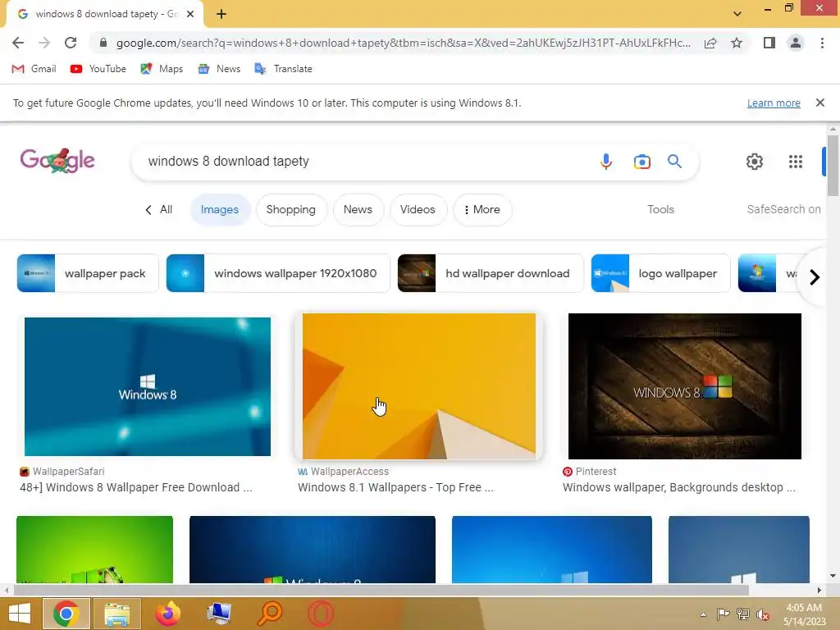The height and width of the screenshot is (630, 840).
Task: Bookmark this tab with the star icon
Action: [x=737, y=43]
